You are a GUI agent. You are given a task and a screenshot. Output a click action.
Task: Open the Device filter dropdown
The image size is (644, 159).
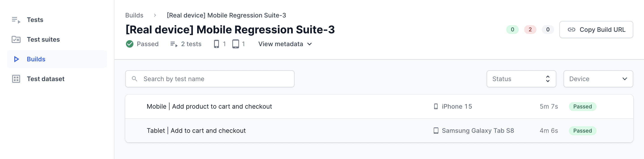pyautogui.click(x=598, y=79)
